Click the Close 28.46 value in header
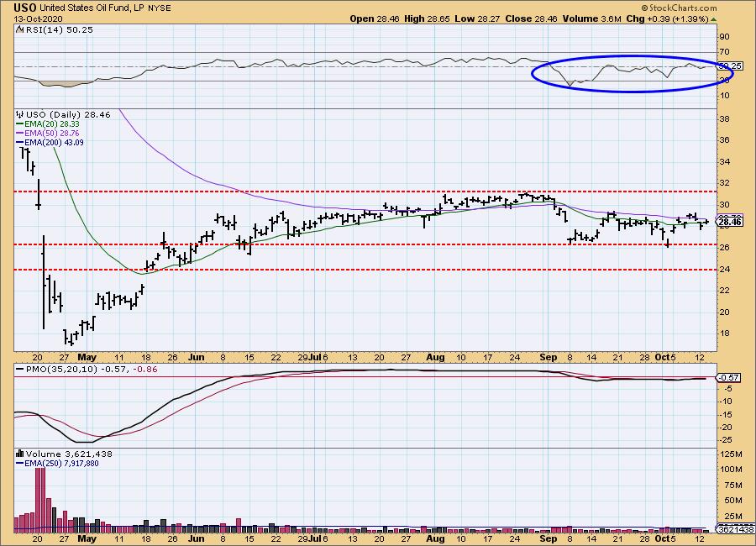The height and width of the screenshot is (546, 756). pyautogui.click(x=531, y=18)
